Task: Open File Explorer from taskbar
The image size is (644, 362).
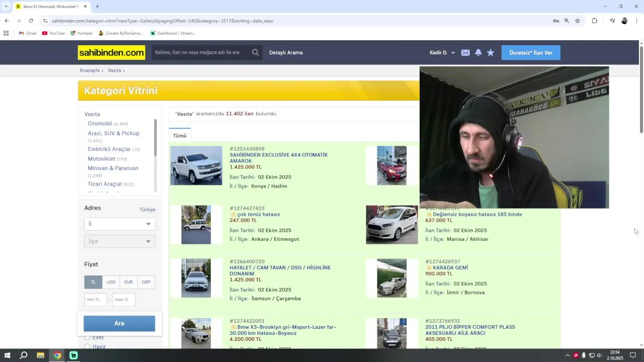Action: click(x=40, y=355)
